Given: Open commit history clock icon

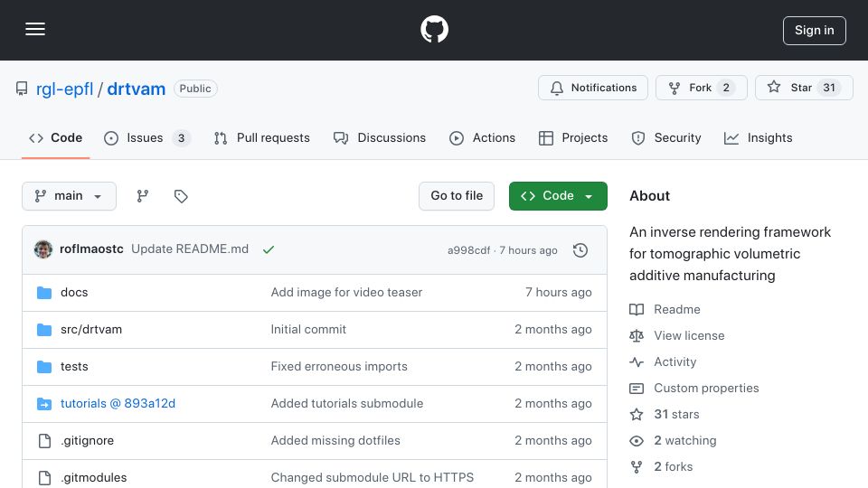Looking at the screenshot, I should (x=580, y=250).
